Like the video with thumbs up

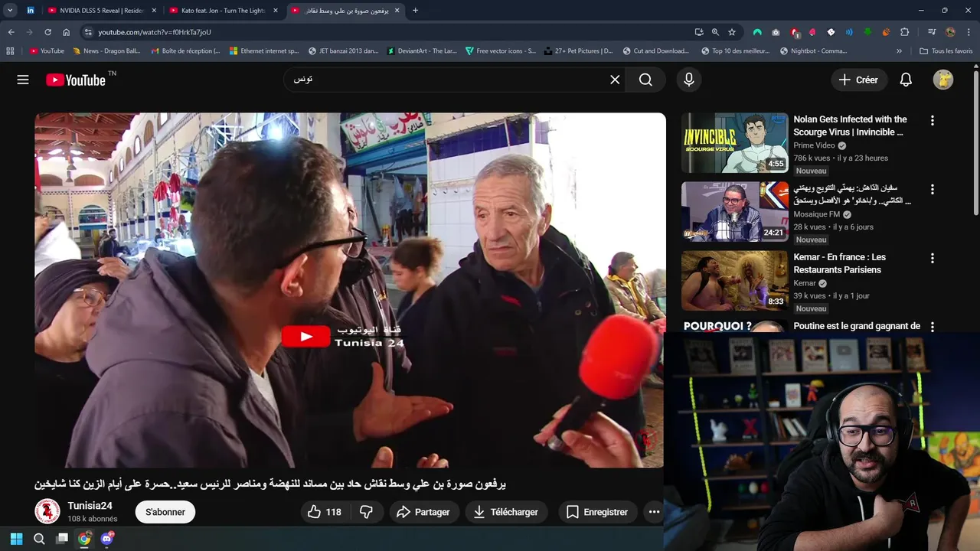[x=323, y=512]
